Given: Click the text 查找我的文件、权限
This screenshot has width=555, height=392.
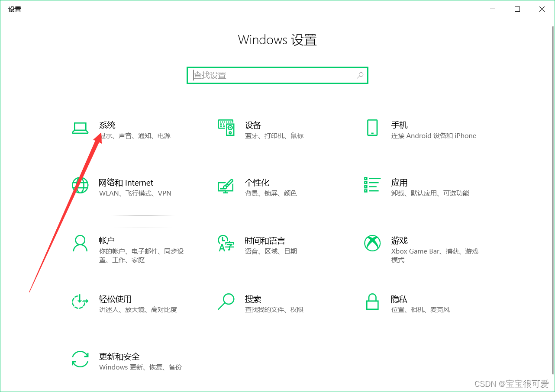Looking at the screenshot, I should pos(274,310).
